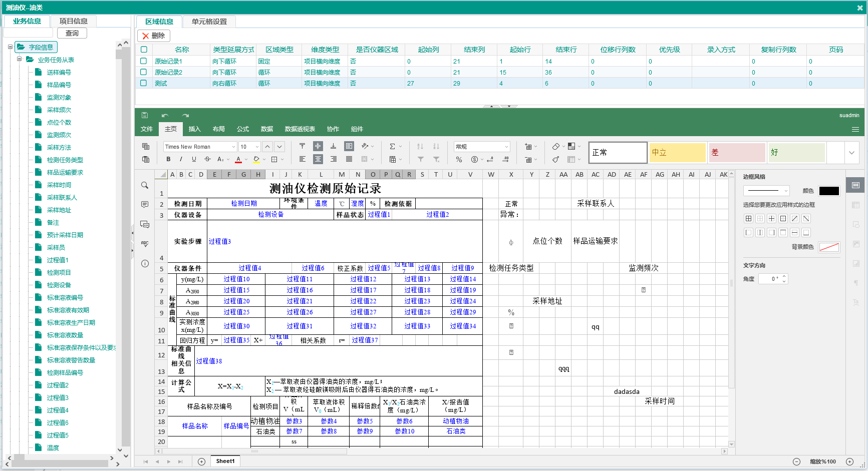Redo the last spreadsheet action
Screen dimensions: 868x471
click(185, 115)
